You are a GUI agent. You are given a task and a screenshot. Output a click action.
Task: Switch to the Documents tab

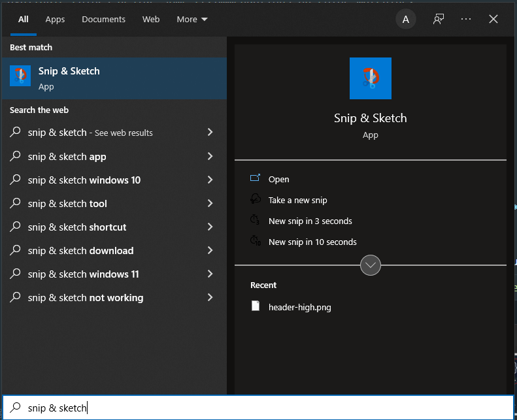(103, 19)
